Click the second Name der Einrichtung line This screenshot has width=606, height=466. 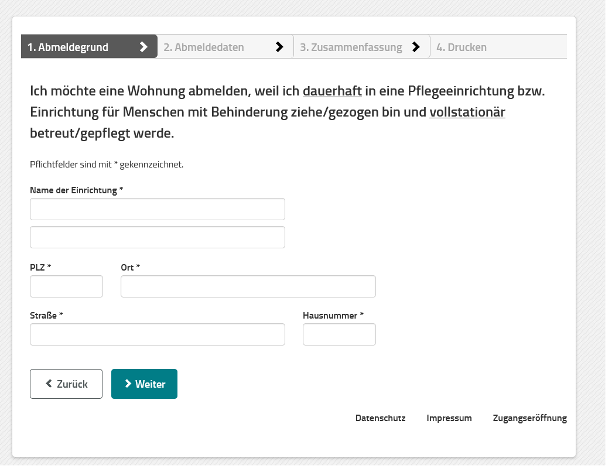(x=157, y=237)
